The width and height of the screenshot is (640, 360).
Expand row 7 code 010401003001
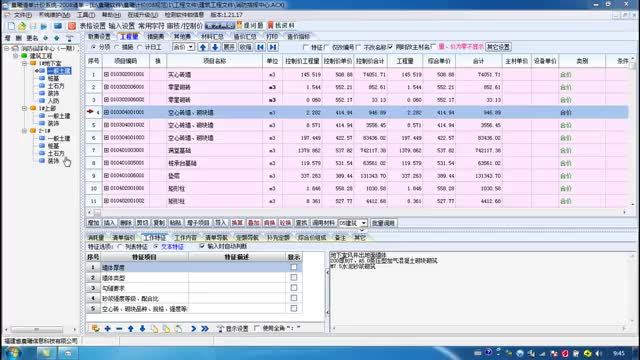pyautogui.click(x=106, y=150)
